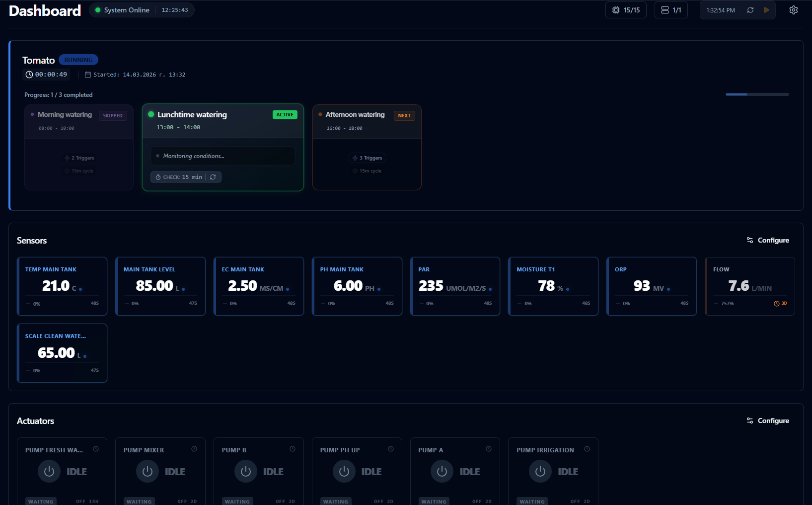The height and width of the screenshot is (505, 812).
Task: Open the PAR sensor card
Action: click(455, 286)
